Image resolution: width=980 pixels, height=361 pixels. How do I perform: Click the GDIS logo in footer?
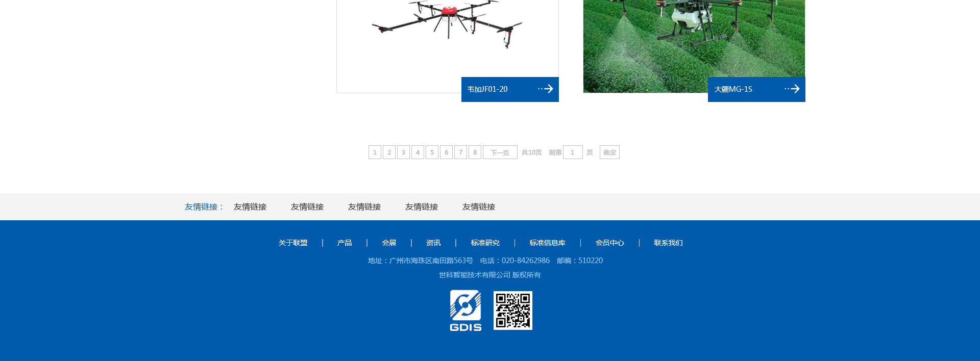click(465, 311)
